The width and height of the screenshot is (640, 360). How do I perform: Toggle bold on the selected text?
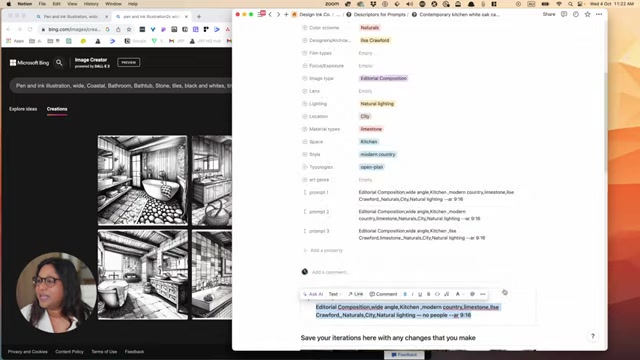(x=405, y=294)
